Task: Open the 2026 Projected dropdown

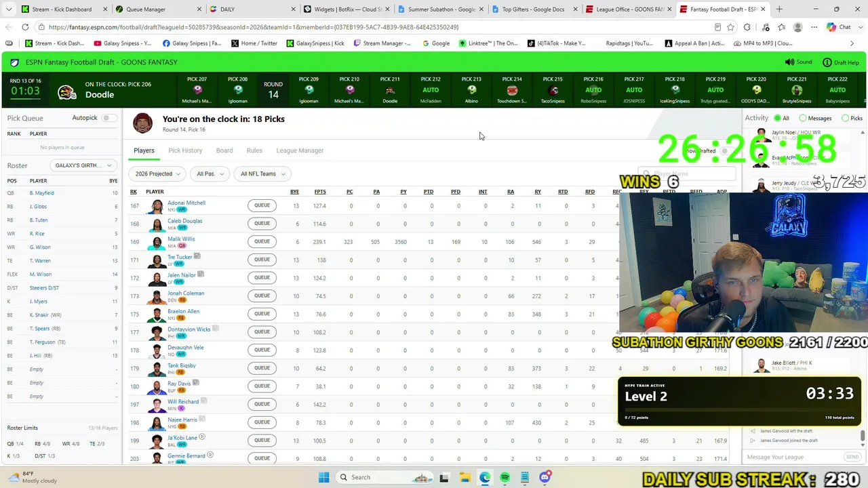Action: tap(157, 174)
